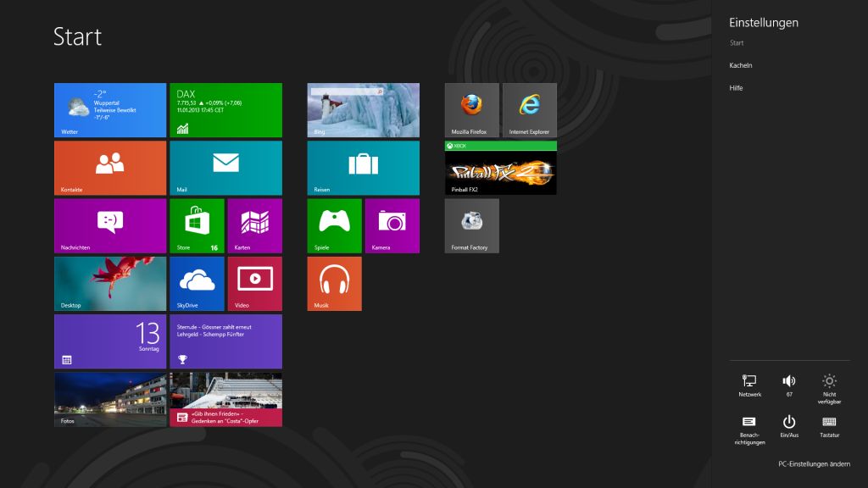Open the Video tile
Screen dimensions: 868x488
coord(254,283)
